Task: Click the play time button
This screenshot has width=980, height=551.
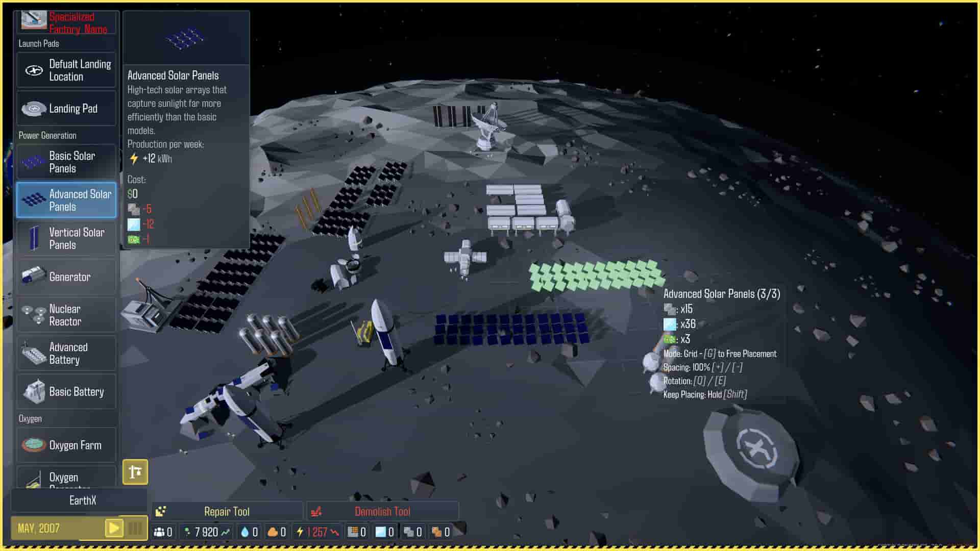Action: tap(114, 528)
